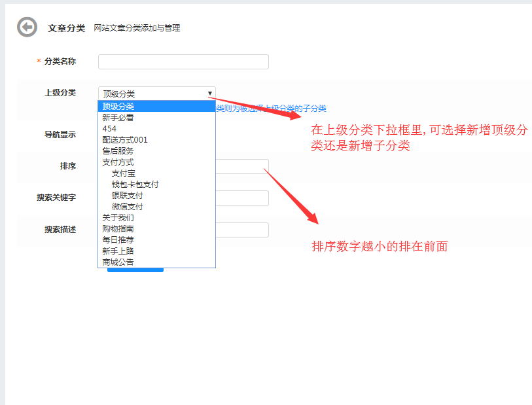Choose 新手必看 from the dropdown list
532x405 pixels.
pyautogui.click(x=118, y=118)
